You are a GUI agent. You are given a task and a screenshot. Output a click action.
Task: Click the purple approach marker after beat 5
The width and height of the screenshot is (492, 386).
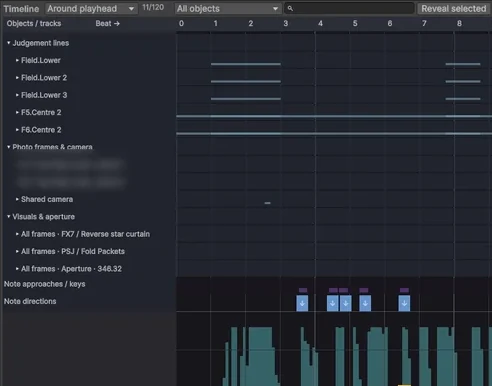tap(364, 290)
